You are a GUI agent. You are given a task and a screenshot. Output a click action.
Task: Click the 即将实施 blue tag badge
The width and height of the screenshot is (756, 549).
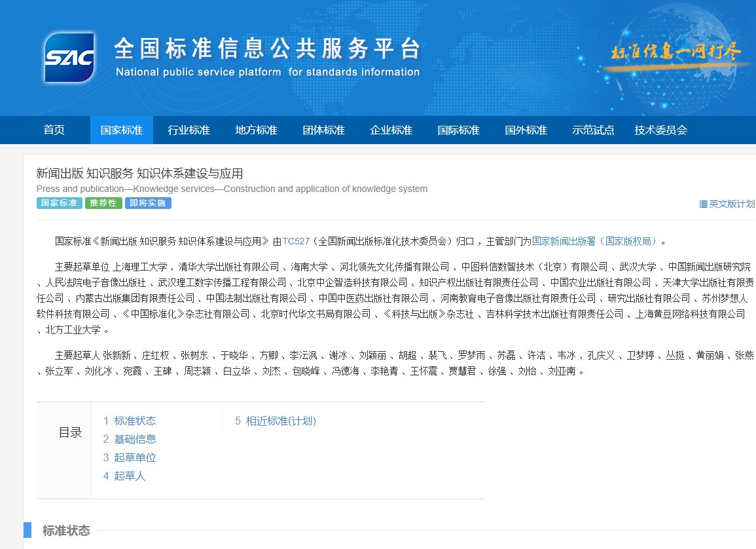(x=148, y=203)
